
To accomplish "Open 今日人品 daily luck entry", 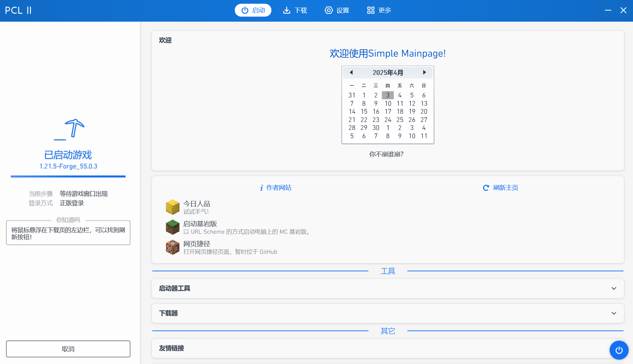I will [x=388, y=207].
